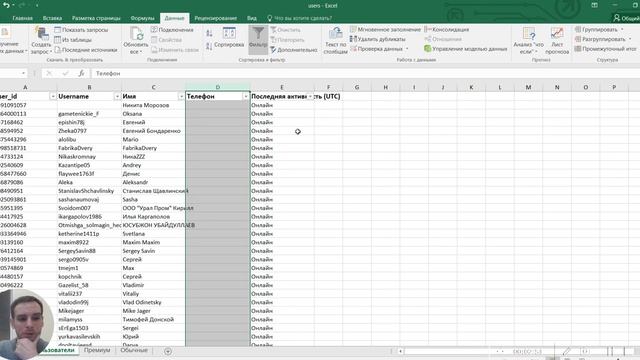Click Разгруппировать button
The image size is (640, 360).
click(600, 39)
